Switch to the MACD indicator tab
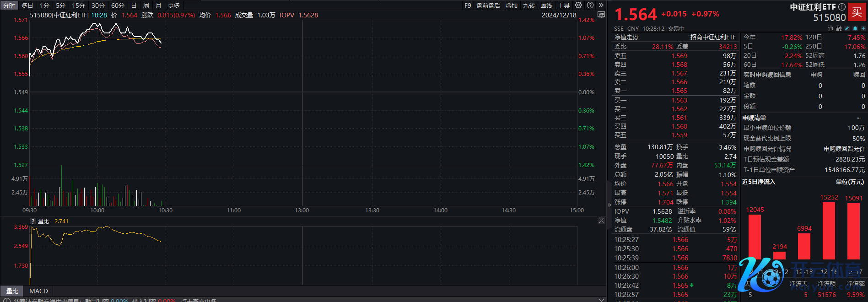 (38, 291)
